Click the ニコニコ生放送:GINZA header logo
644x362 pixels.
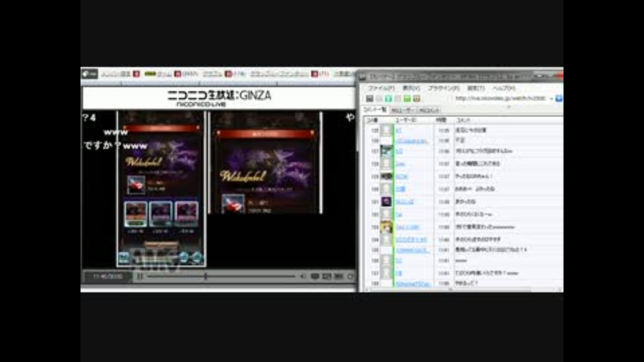point(219,98)
